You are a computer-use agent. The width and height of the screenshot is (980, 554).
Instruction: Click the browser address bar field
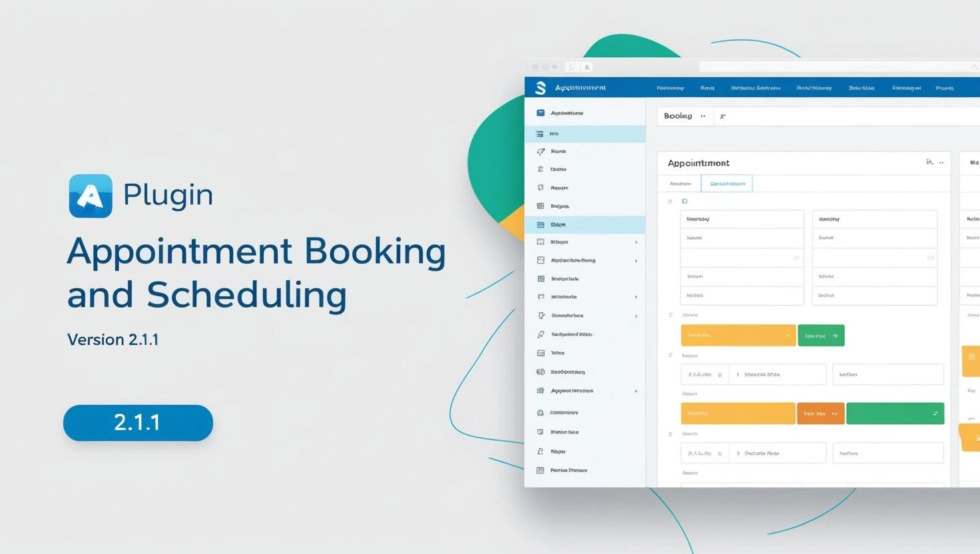(839, 67)
